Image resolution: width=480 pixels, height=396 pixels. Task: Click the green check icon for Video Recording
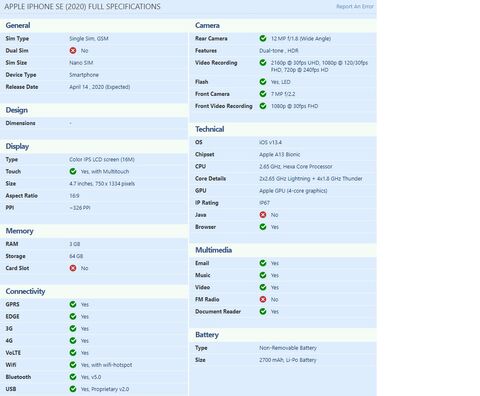[x=263, y=62]
